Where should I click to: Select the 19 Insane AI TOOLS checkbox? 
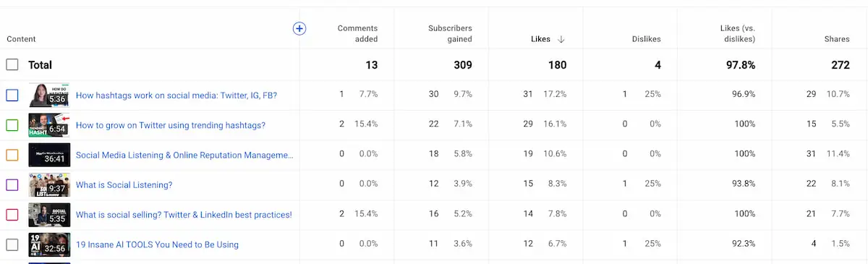(12, 244)
